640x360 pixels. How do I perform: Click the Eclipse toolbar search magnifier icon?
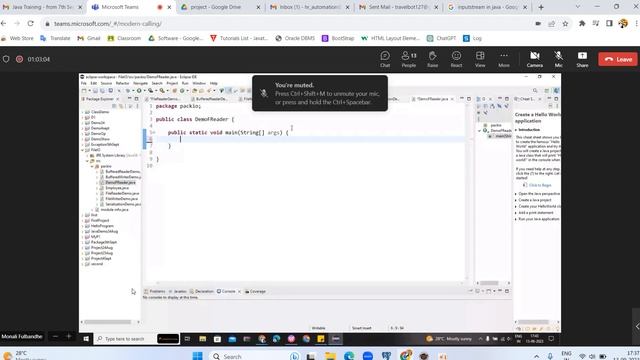535,91
